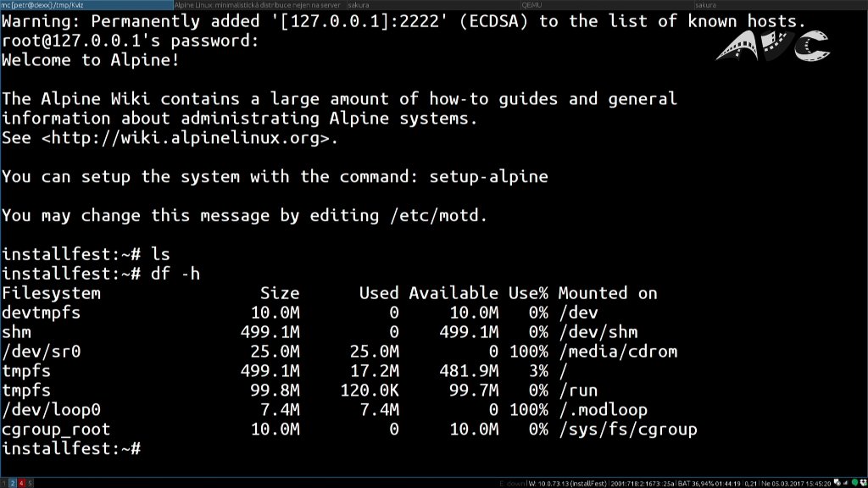Click the devtmpfs filesystem name
Image resolution: width=868 pixels, height=488 pixels.
click(41, 313)
